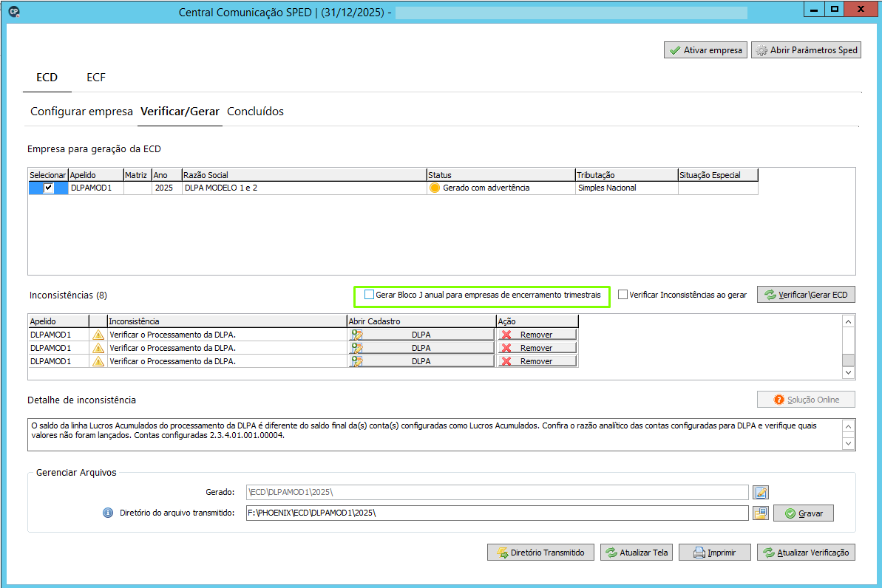This screenshot has height=588, width=882.
Task: Click Ativar empresa button
Action: click(705, 50)
